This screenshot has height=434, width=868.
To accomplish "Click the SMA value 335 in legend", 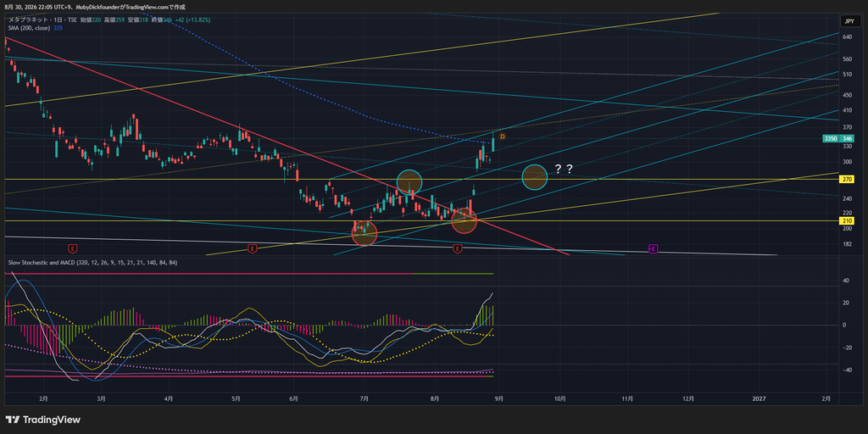I will point(58,28).
